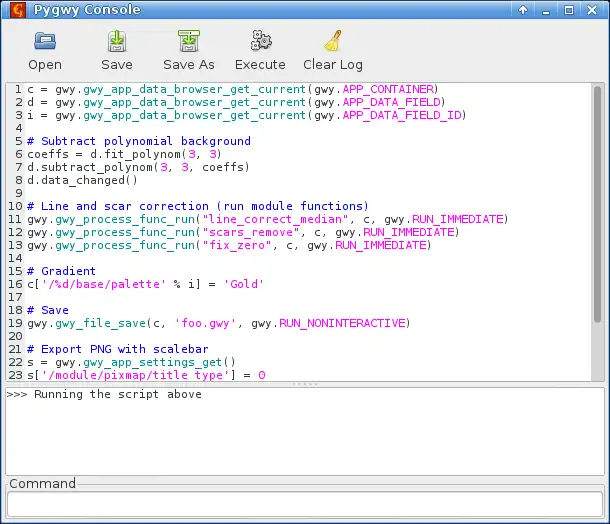Click the 'foo.gwy' filename string
The image size is (610, 524).
(x=205, y=323)
